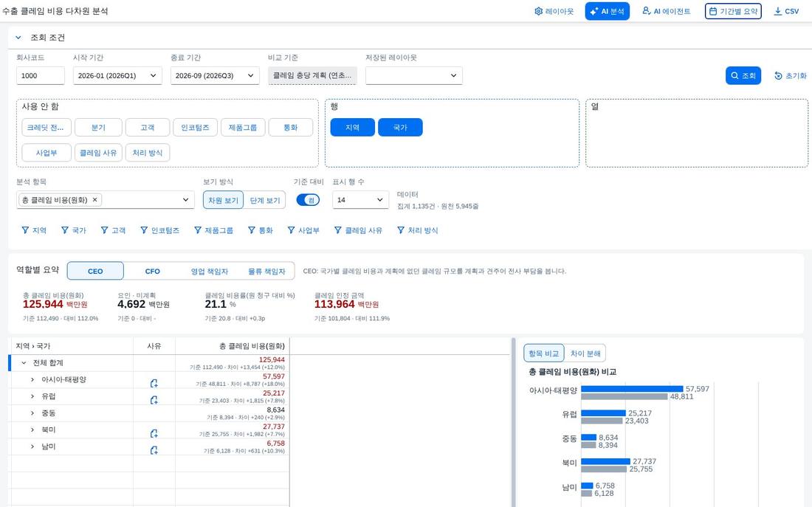Collapse the 전체 합계 row
812x507 pixels.
click(24, 363)
